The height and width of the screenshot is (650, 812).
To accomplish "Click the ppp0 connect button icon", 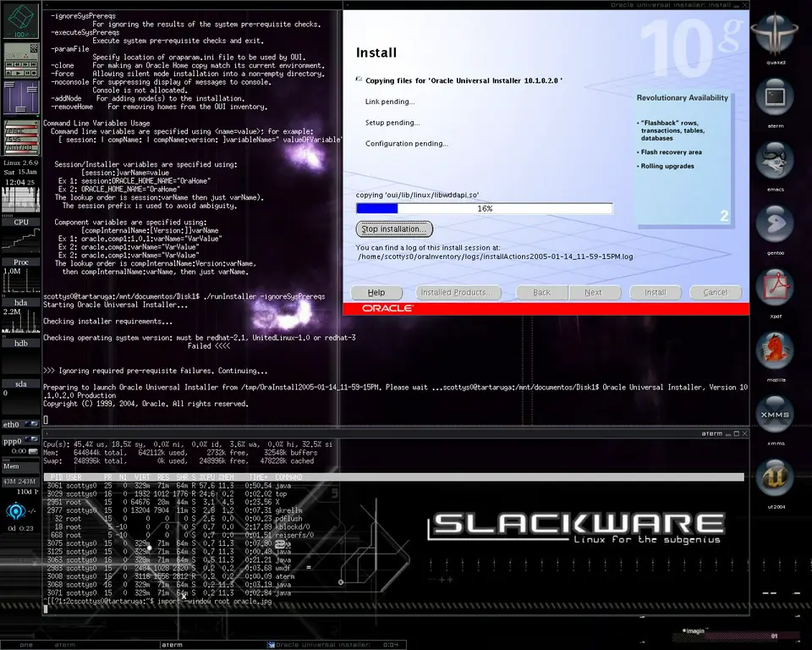I will pos(33,451).
